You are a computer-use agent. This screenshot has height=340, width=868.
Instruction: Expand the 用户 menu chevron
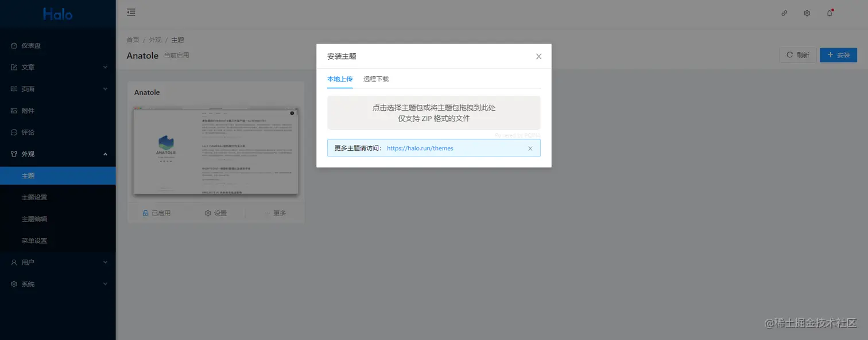(x=105, y=262)
